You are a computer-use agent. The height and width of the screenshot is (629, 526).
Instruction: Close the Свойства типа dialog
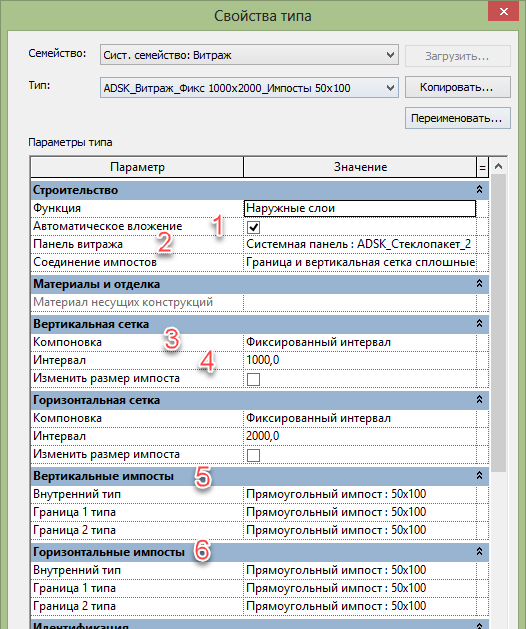click(x=504, y=11)
